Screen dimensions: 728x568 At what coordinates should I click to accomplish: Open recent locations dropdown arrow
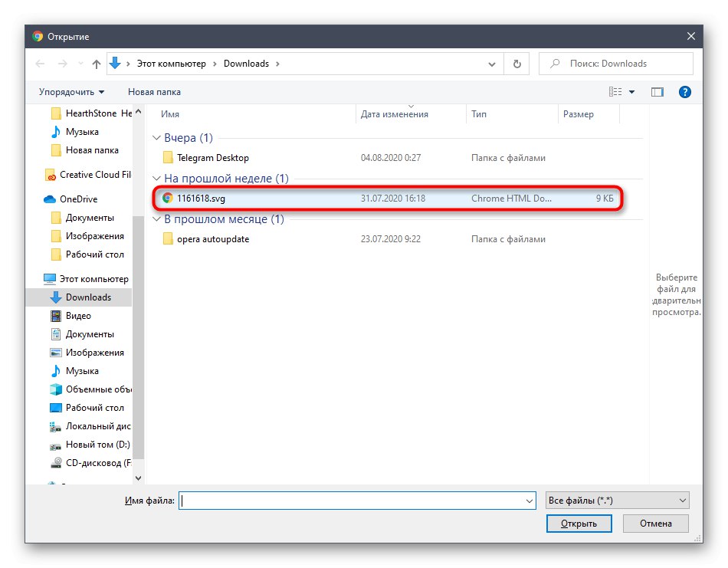(492, 64)
